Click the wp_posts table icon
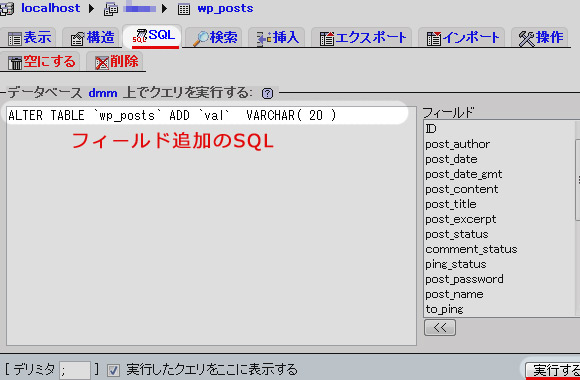This screenshot has width=580, height=380. [x=184, y=9]
